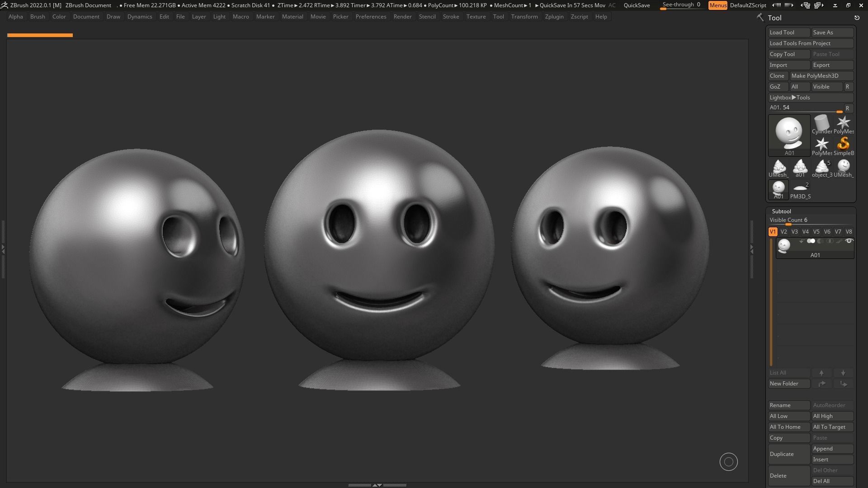This screenshot has width=868, height=488.
Task: Click the right tray divider arrows
Action: pyautogui.click(x=751, y=249)
